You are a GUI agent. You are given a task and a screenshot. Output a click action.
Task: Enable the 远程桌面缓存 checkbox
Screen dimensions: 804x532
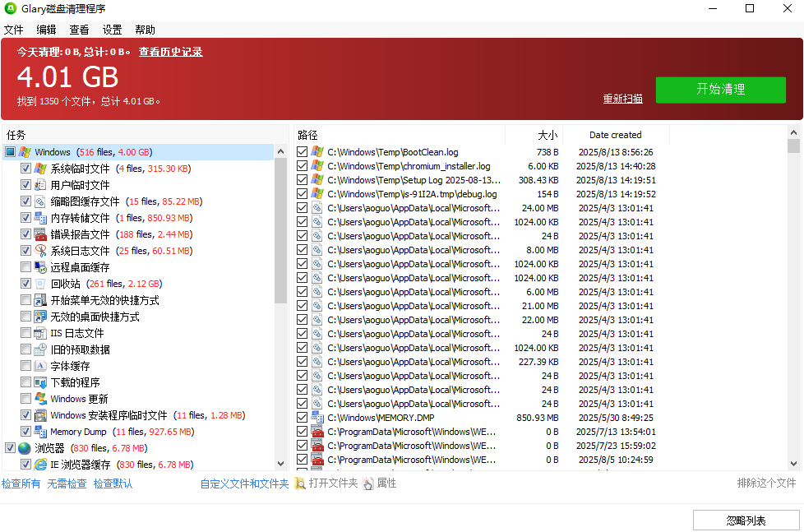25,266
